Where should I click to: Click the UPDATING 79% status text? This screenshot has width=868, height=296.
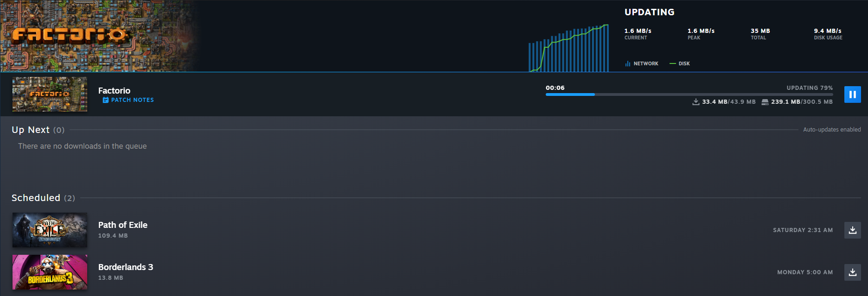point(810,88)
